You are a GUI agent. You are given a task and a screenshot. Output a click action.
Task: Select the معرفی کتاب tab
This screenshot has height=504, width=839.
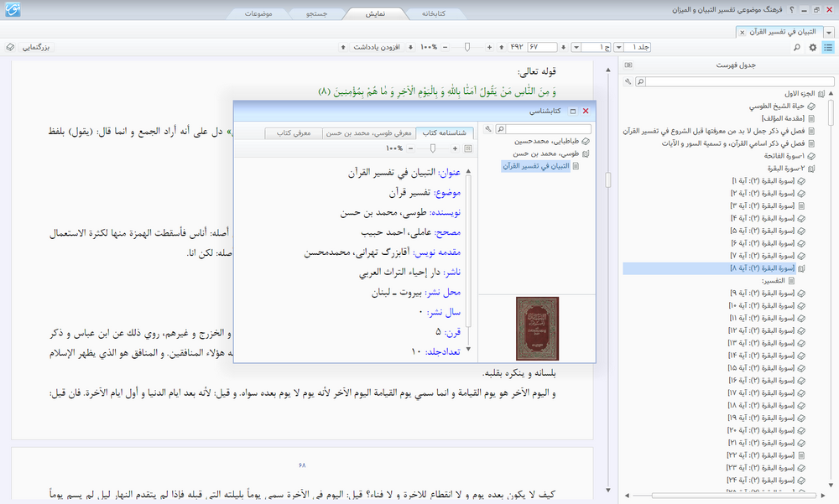pos(293,132)
